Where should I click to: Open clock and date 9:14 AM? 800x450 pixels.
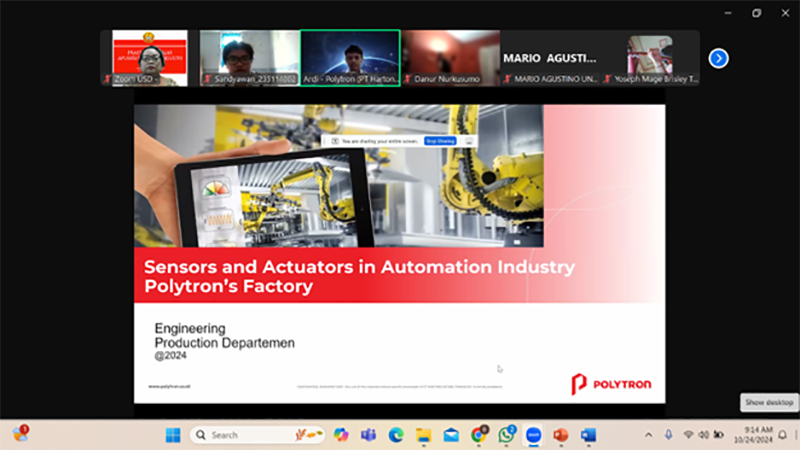coord(753,435)
